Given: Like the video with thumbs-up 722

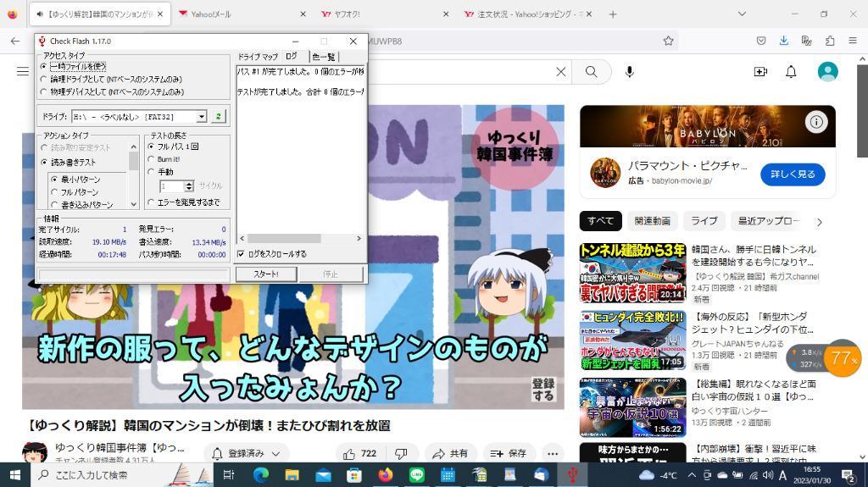Looking at the screenshot, I should (359, 454).
